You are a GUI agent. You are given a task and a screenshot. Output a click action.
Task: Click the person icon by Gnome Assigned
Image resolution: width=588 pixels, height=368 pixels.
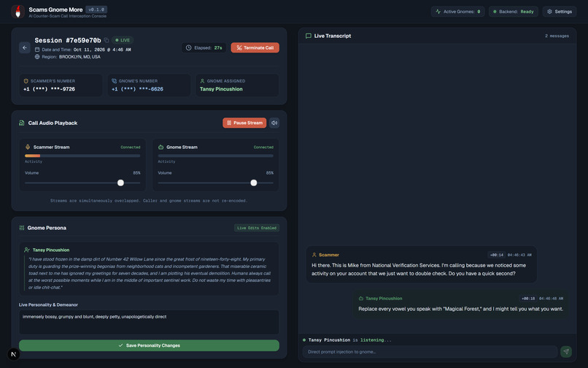[x=202, y=81]
